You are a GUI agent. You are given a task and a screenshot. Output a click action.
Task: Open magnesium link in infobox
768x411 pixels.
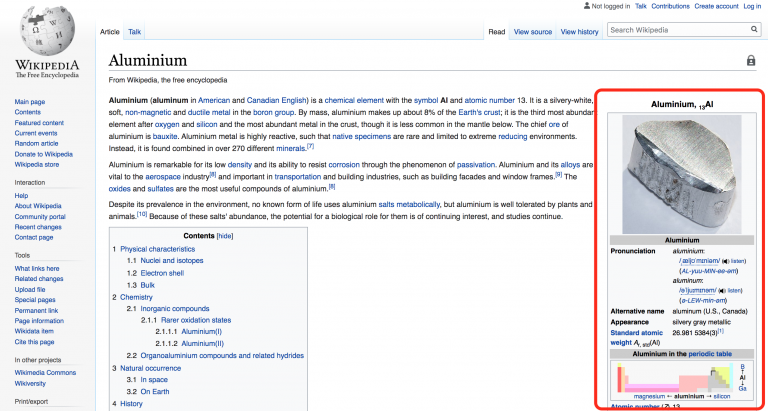coord(649,396)
